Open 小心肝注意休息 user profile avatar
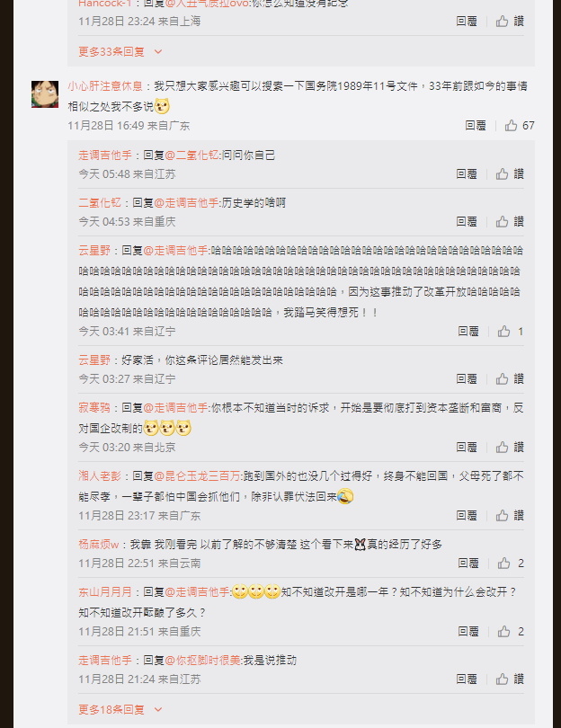The width and height of the screenshot is (561, 728). (x=45, y=94)
